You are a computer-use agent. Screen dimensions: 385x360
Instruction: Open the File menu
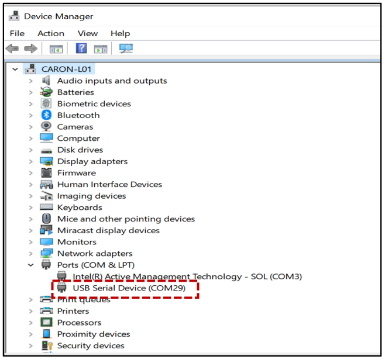click(17, 33)
